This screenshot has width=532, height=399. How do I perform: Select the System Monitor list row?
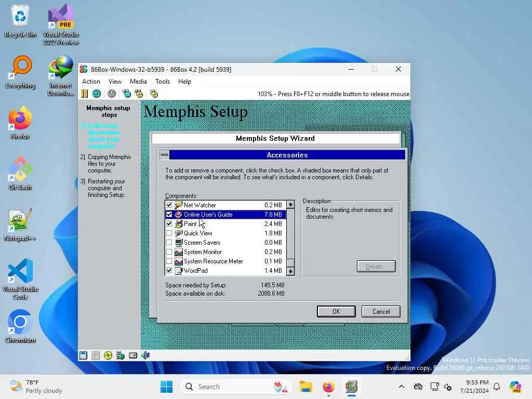tap(225, 252)
